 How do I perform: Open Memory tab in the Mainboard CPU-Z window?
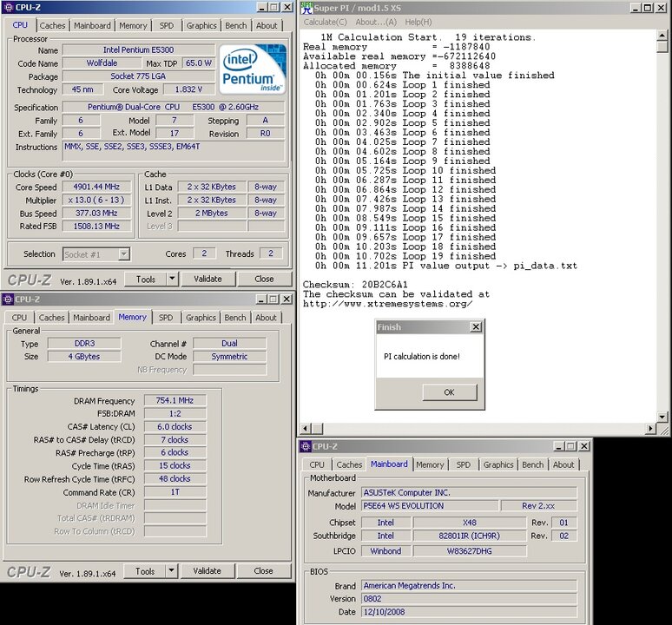[x=430, y=464]
